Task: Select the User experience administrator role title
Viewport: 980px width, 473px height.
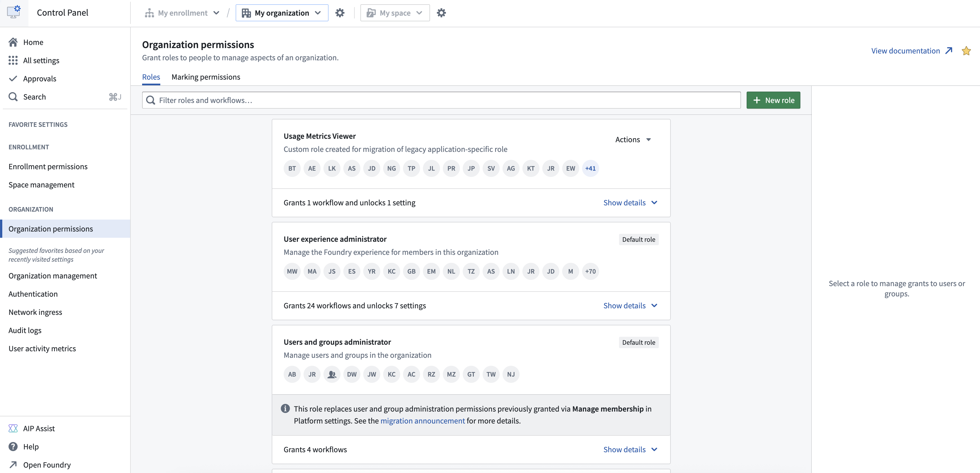Action: point(335,239)
